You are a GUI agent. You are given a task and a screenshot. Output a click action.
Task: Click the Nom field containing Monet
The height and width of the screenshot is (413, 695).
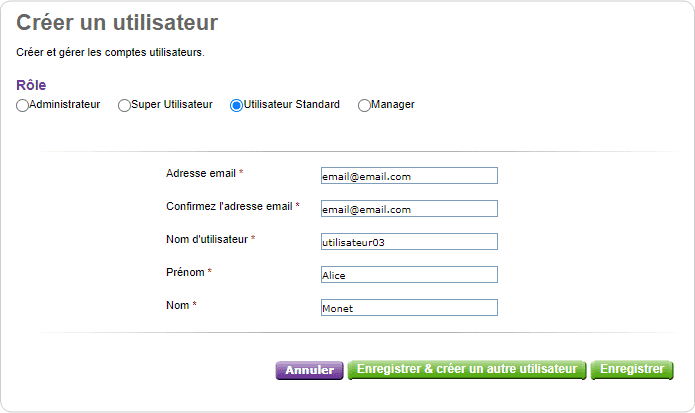(x=409, y=308)
